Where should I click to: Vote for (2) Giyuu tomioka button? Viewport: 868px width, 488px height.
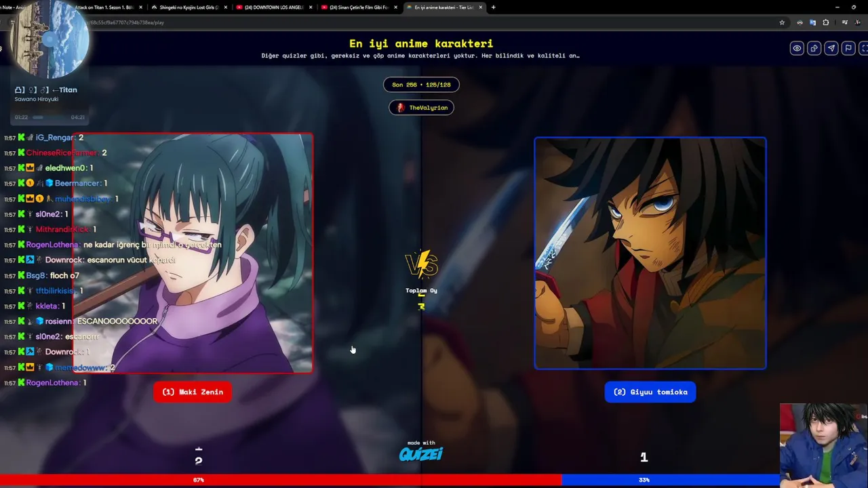click(650, 392)
